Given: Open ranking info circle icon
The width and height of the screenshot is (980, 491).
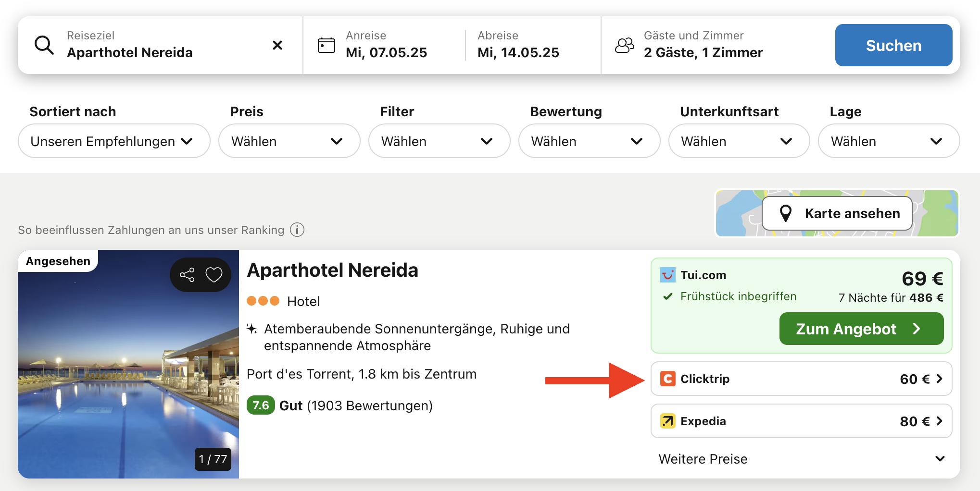Looking at the screenshot, I should tap(297, 230).
